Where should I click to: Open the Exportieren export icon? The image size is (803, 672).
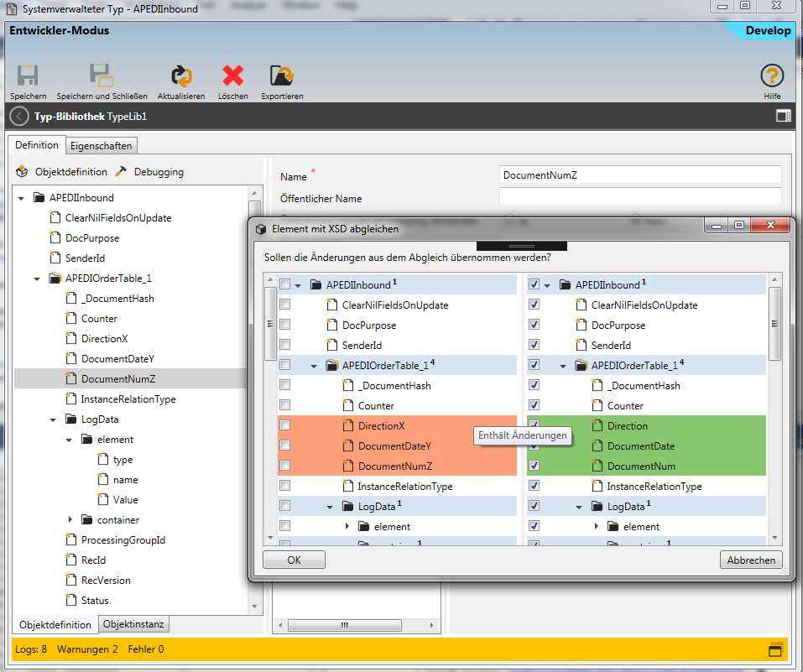[x=282, y=76]
